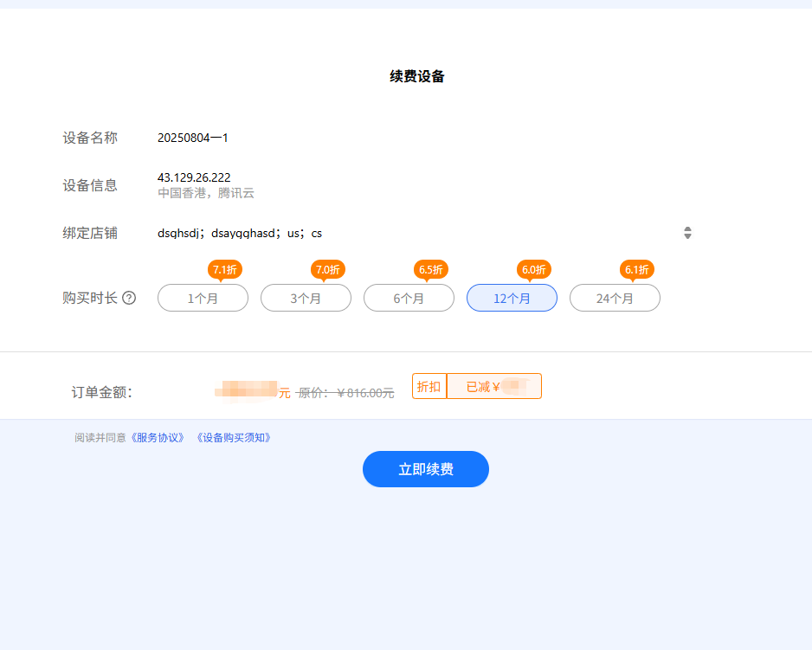Click the 7.1折 discount badge

point(224,269)
